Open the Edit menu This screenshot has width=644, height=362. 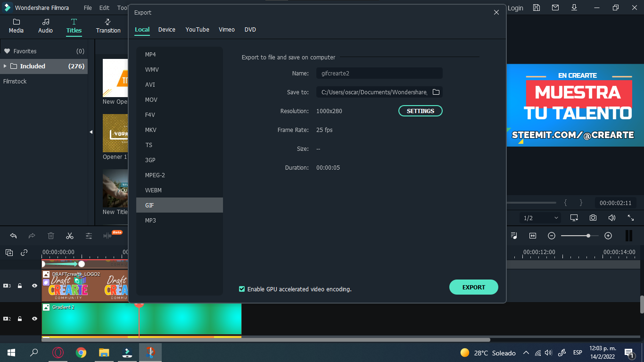tap(104, 8)
